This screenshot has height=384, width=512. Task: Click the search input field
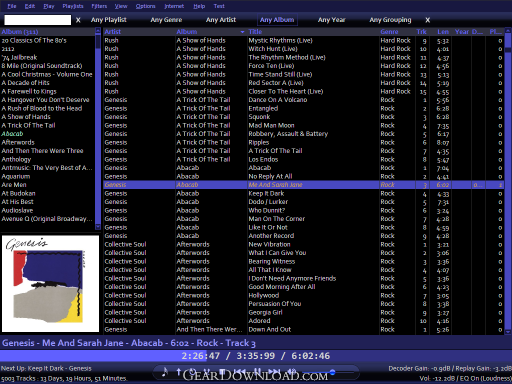(38, 20)
